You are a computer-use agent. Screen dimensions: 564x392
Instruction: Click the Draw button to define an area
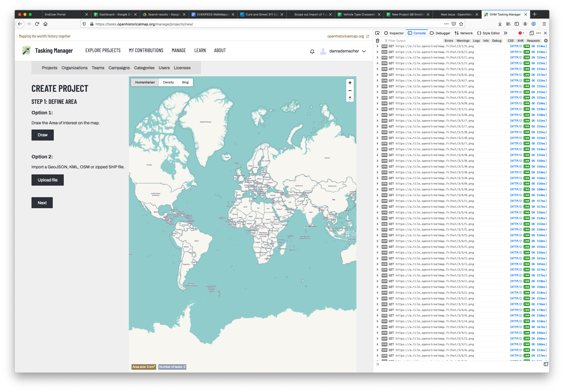point(42,135)
